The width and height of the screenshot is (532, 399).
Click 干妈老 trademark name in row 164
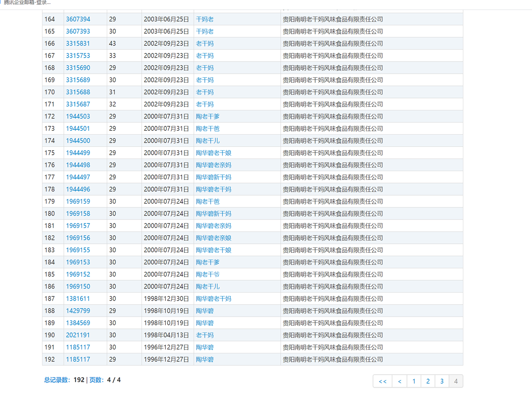click(205, 19)
